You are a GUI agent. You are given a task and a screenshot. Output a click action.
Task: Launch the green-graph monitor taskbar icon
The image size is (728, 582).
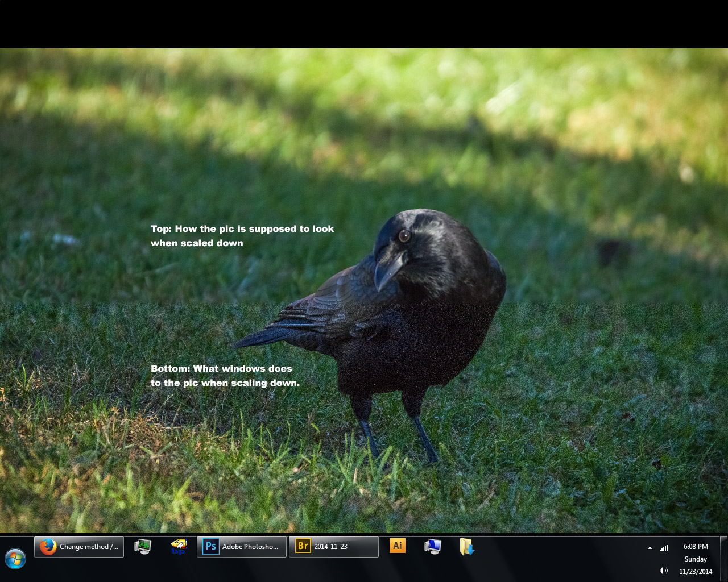coord(143,547)
